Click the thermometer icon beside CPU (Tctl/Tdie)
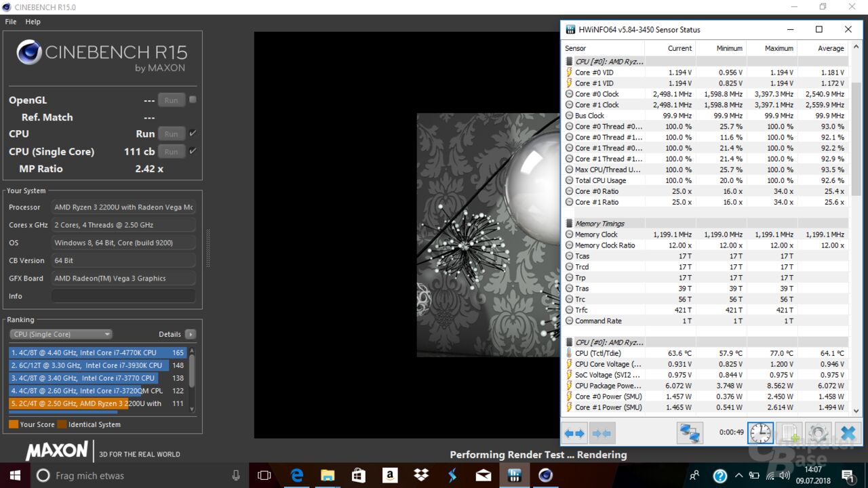The width and height of the screenshot is (868, 488). coord(569,353)
